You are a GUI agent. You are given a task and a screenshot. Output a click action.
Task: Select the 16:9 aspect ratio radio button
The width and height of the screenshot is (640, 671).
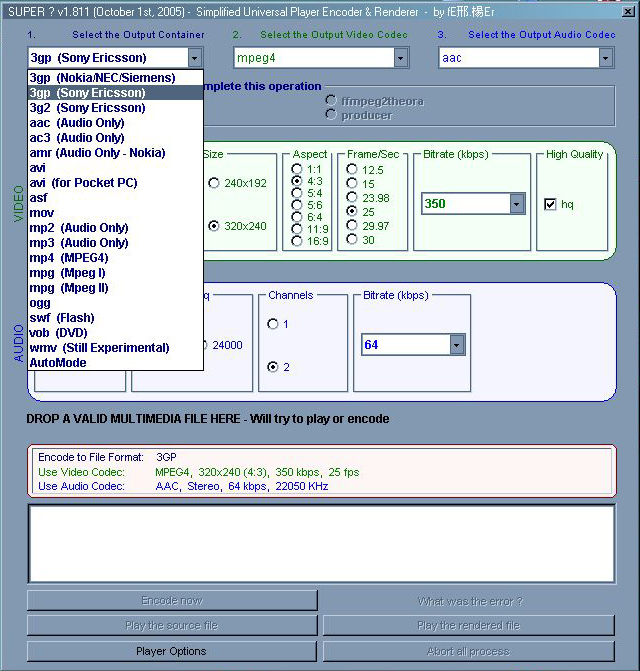pyautogui.click(x=296, y=241)
